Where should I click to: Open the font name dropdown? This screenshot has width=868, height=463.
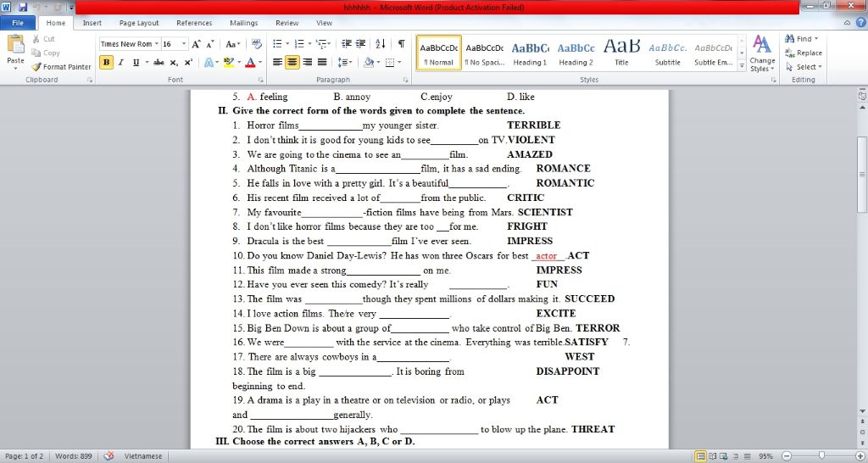point(157,44)
